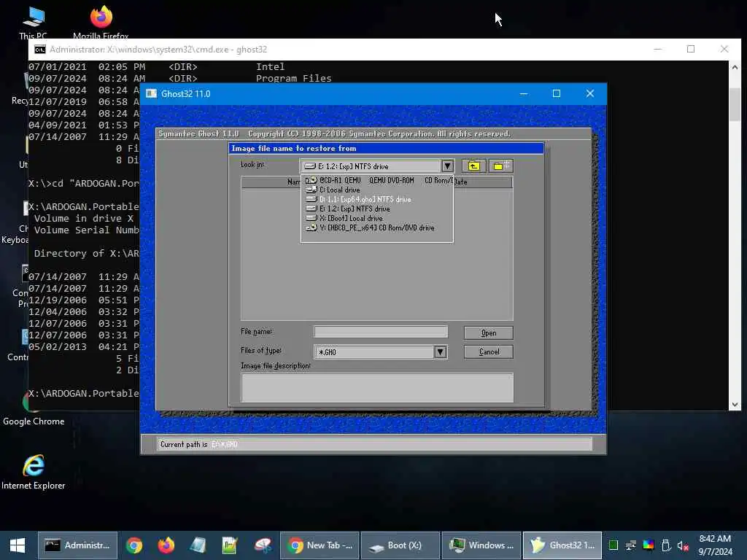
Task: Switch to Windows taskbar button
Action: [481, 545]
